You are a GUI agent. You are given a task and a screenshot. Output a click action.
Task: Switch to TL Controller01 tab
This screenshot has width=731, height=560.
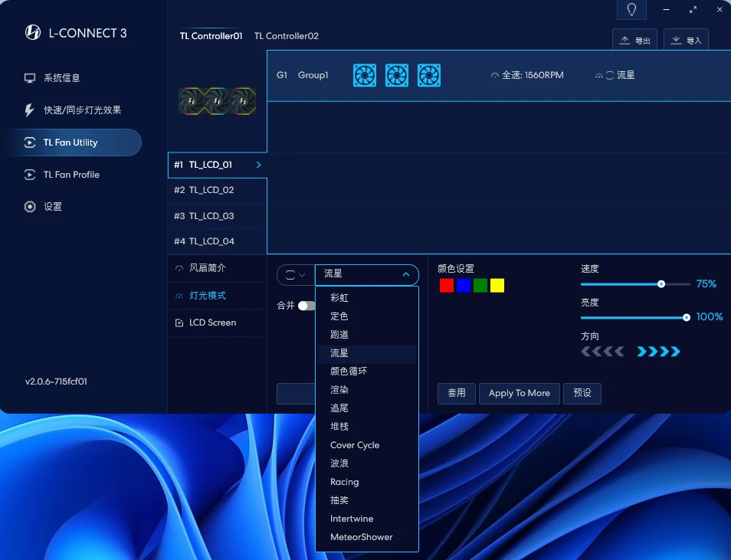click(x=211, y=36)
